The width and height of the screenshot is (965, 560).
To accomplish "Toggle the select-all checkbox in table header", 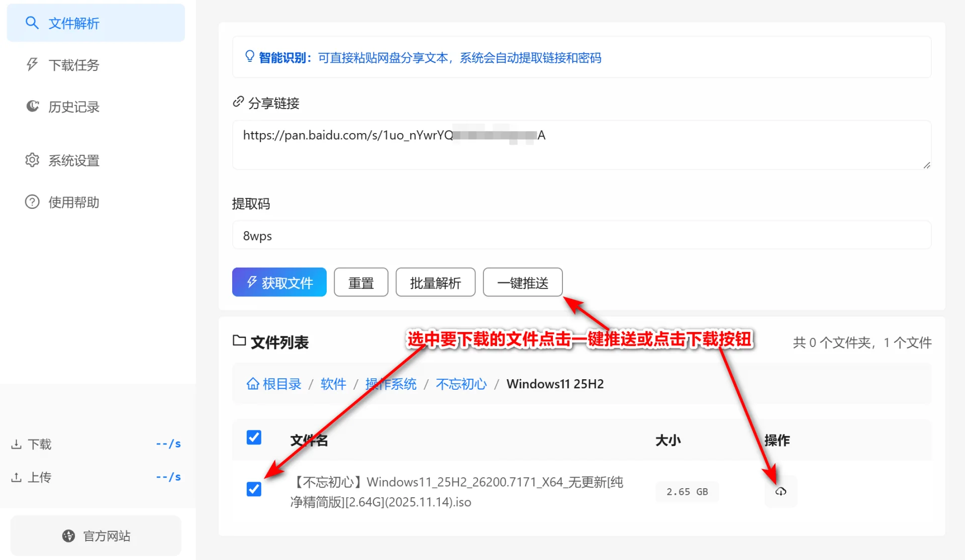I will [254, 437].
